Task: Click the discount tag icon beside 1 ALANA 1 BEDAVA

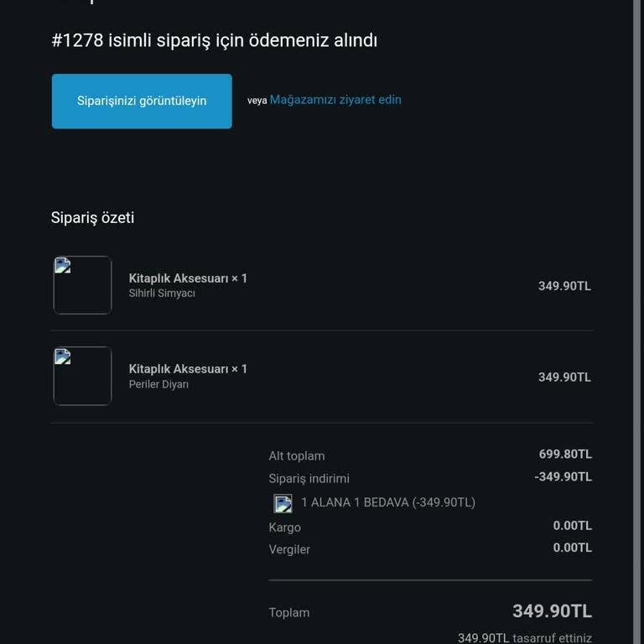Action: tap(283, 503)
